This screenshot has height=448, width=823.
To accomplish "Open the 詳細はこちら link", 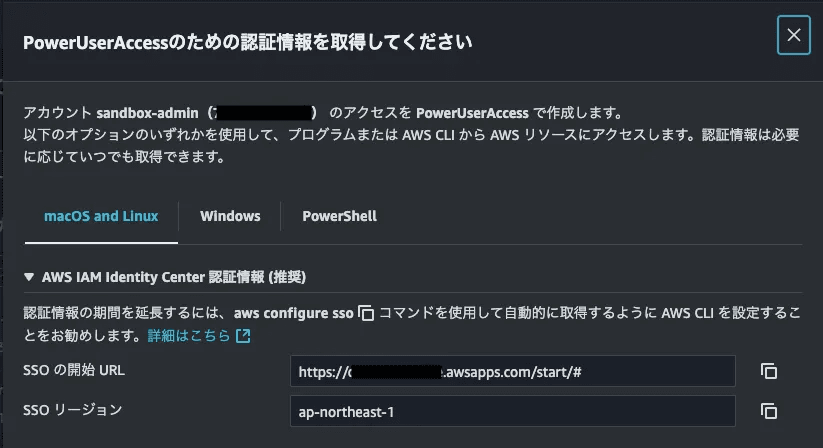I will tap(189, 336).
